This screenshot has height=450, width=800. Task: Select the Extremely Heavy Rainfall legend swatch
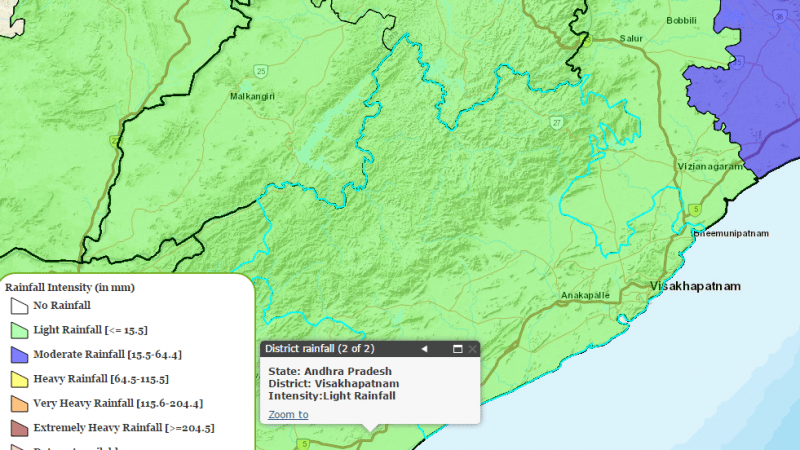[x=19, y=428]
